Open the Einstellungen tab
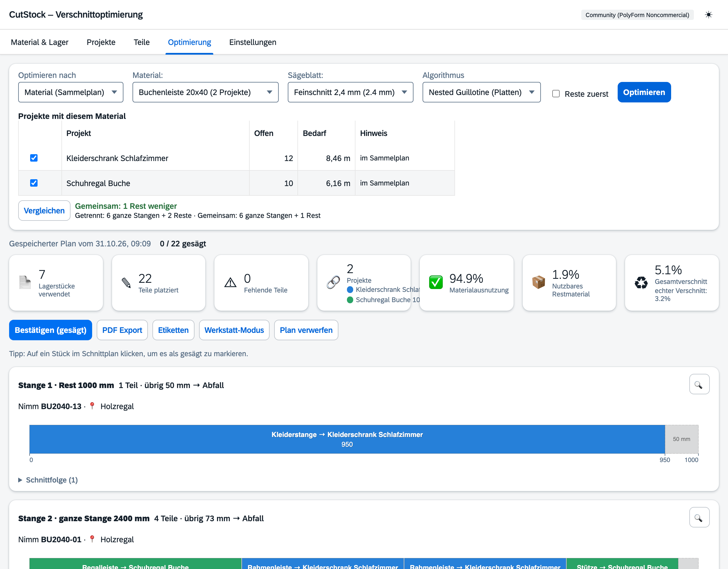The image size is (728, 569). (x=253, y=42)
